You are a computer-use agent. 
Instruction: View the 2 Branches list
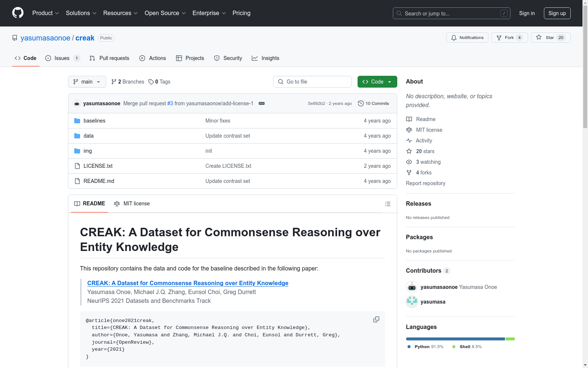(x=128, y=82)
